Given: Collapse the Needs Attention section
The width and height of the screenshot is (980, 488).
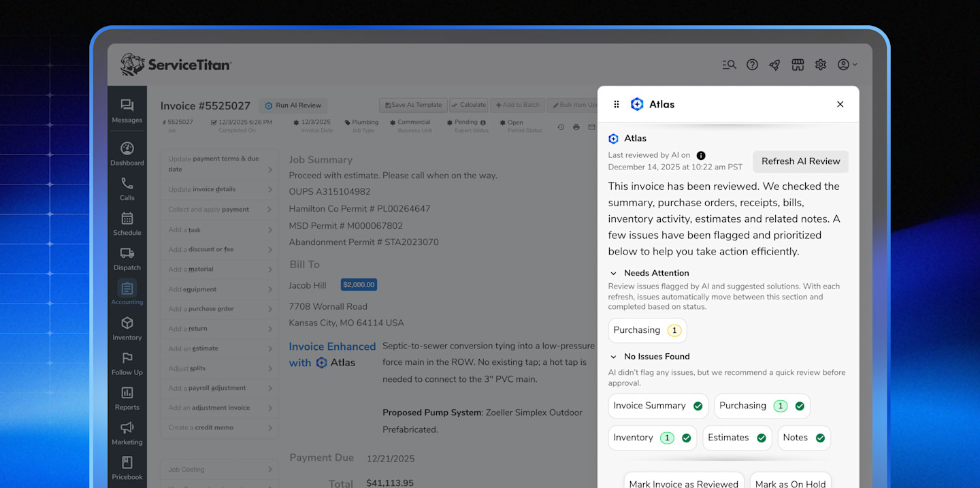Looking at the screenshot, I should tap(613, 273).
